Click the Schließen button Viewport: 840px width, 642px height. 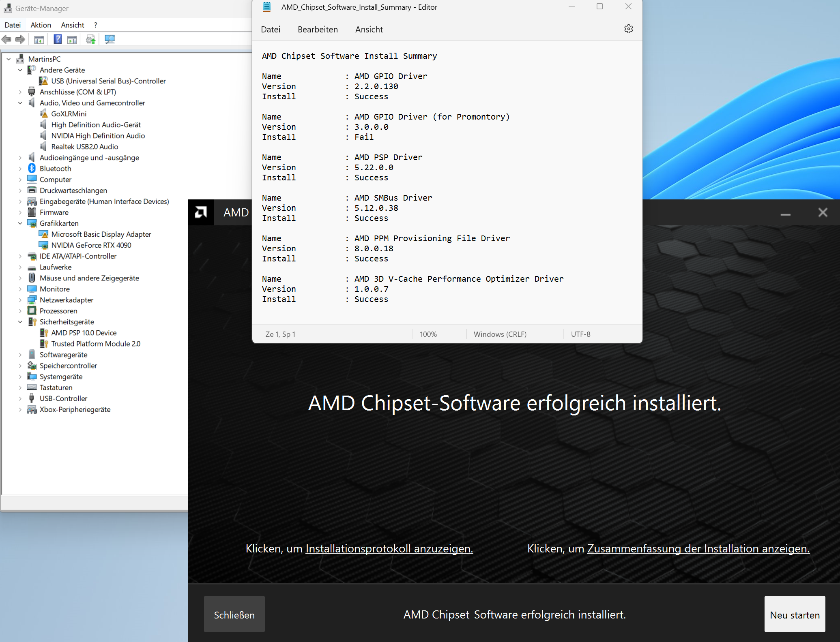(x=234, y=614)
